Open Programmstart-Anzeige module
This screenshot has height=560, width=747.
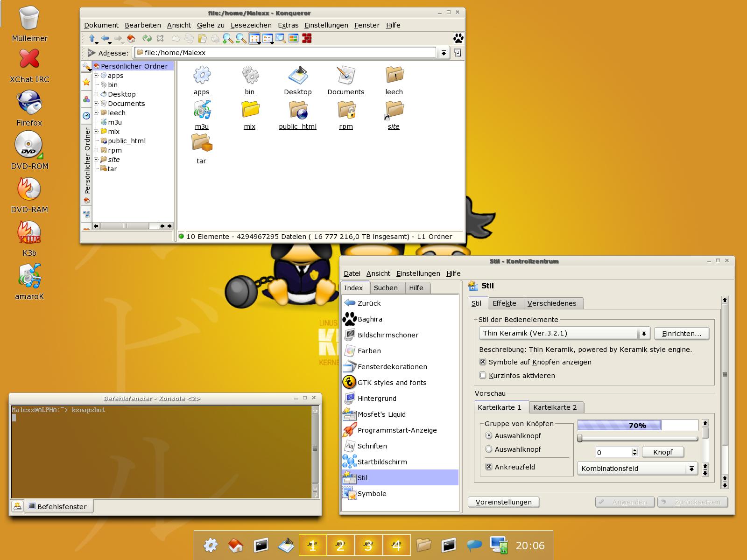[397, 430]
